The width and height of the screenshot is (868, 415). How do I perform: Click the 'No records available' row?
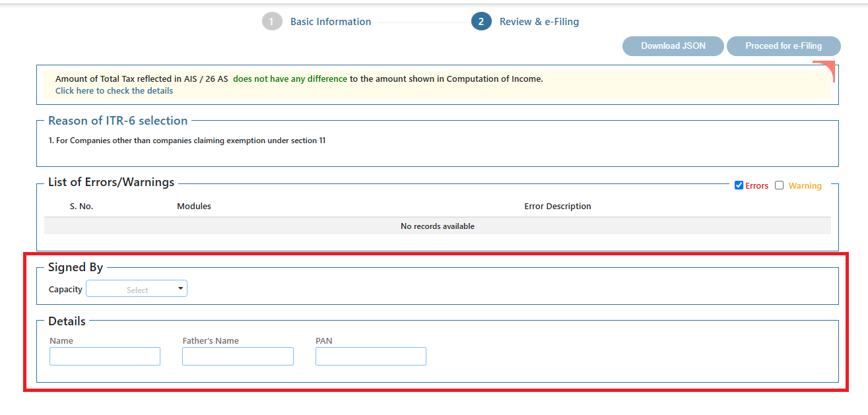(x=437, y=226)
